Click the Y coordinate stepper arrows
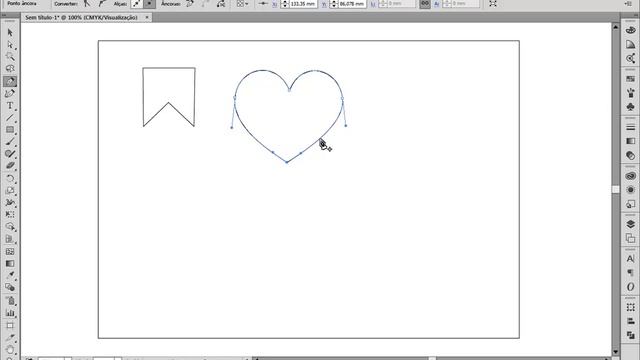Screen dimensions: 640x360 click(x=334, y=4)
